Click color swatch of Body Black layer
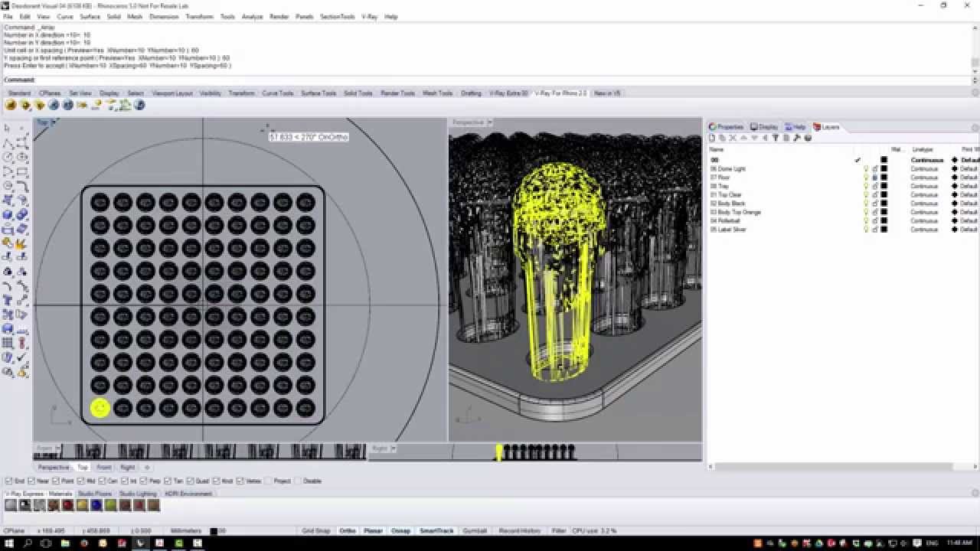The height and width of the screenshot is (551, 980). [884, 204]
